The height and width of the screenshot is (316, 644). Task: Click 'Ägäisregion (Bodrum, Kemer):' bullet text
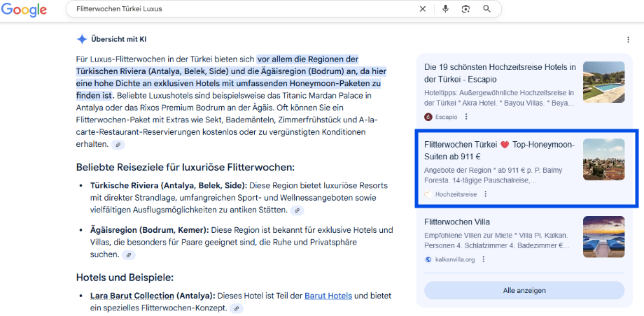coord(150,230)
